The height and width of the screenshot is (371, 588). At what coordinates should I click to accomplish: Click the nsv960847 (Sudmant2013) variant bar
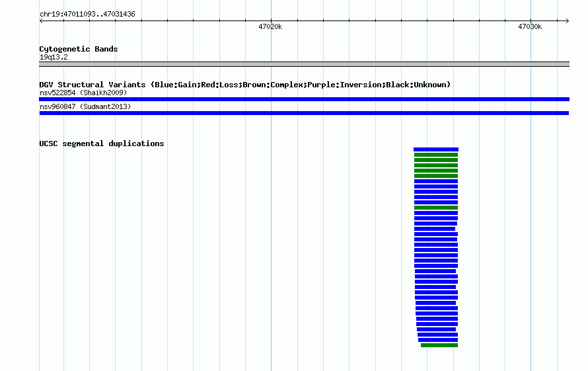pos(304,113)
